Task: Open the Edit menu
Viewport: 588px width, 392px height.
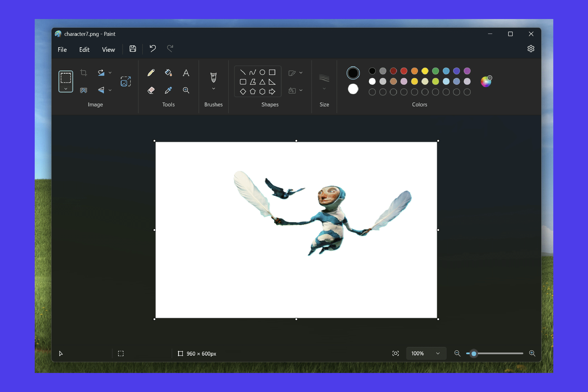Action: coord(84,50)
